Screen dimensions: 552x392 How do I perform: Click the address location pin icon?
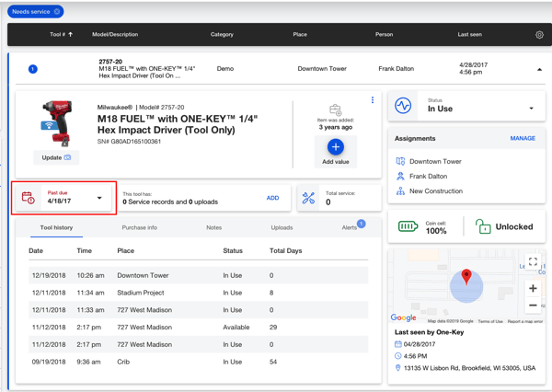(x=397, y=368)
